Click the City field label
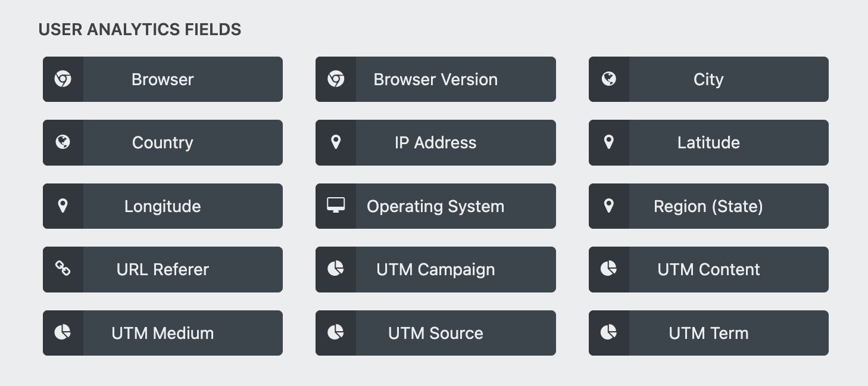The image size is (868, 386). point(708,79)
